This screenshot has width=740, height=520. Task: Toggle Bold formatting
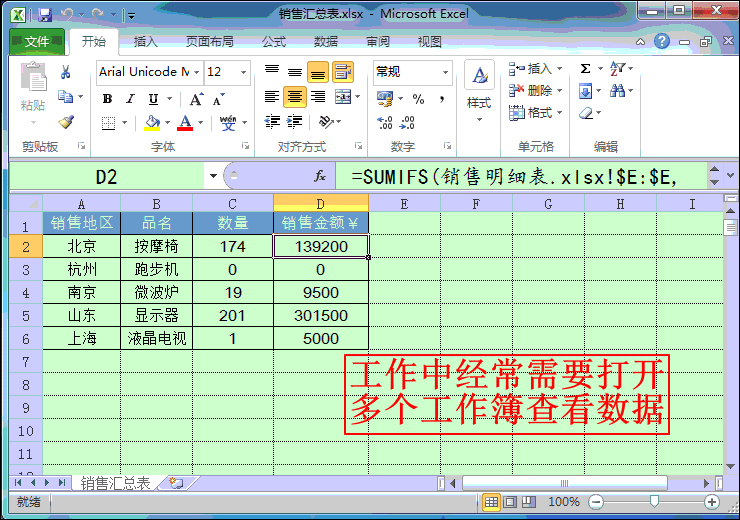tap(108, 99)
